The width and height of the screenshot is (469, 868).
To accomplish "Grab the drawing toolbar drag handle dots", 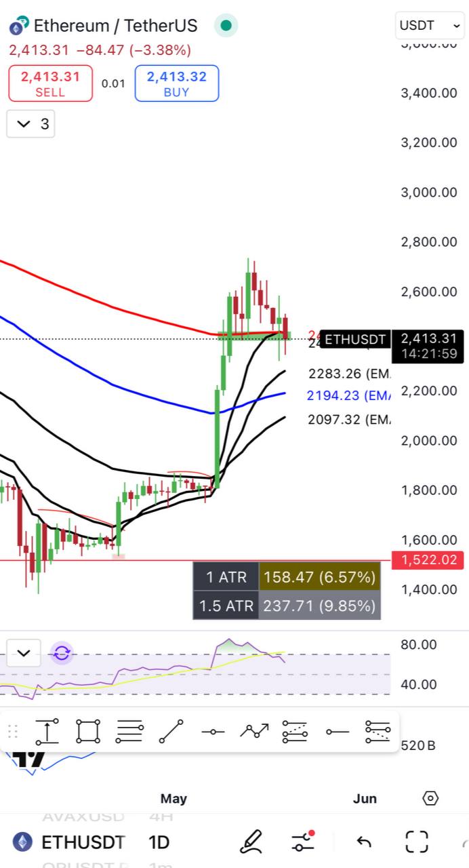I will 12,732.
